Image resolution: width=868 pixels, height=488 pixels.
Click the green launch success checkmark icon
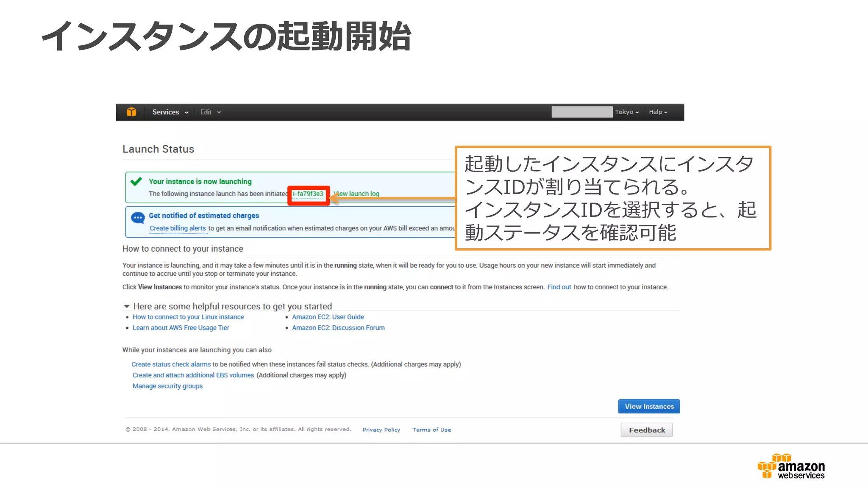[x=136, y=182]
